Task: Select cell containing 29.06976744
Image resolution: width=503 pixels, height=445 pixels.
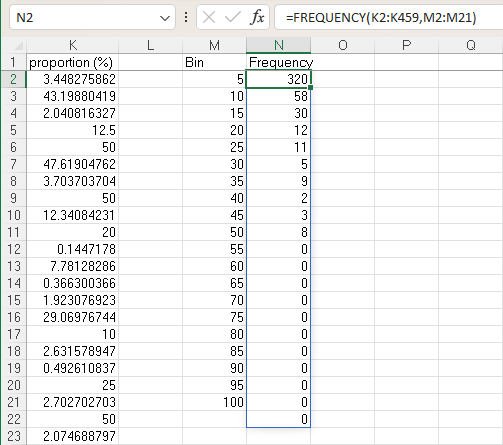Action: (x=73, y=317)
